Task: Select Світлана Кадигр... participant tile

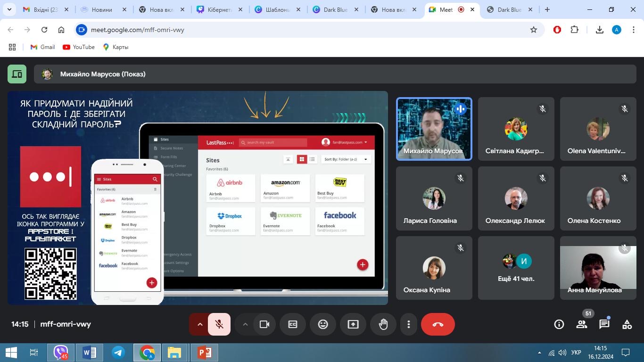Action: pos(516,129)
